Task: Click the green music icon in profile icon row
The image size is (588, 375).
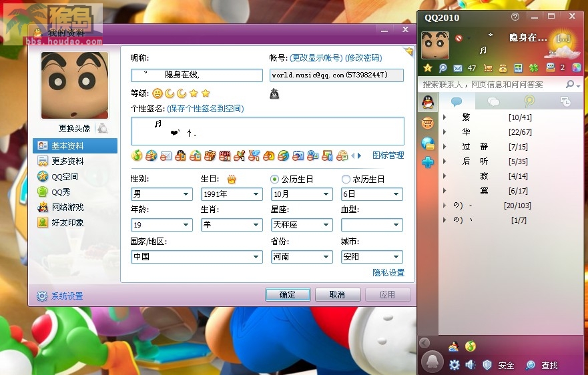Action: tap(137, 155)
